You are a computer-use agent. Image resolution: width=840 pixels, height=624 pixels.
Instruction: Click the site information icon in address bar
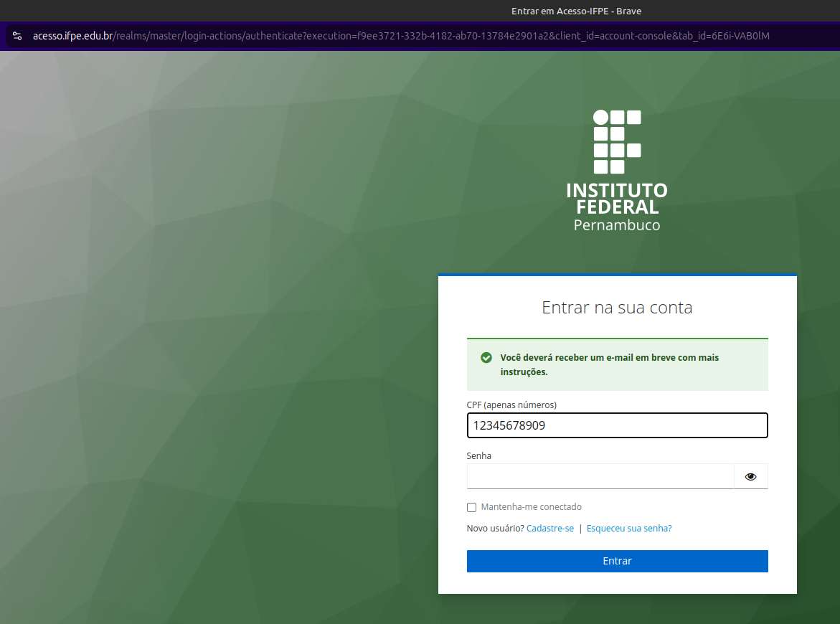pyautogui.click(x=18, y=36)
